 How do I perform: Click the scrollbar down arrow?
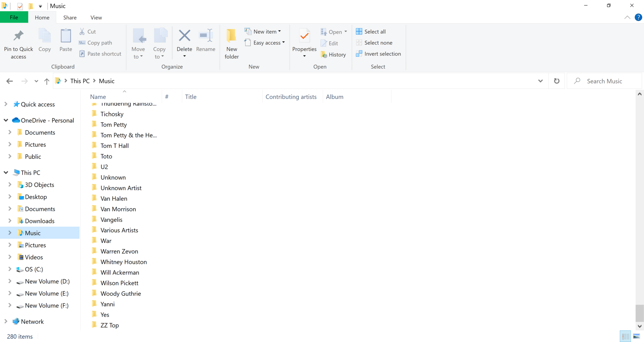point(640,326)
